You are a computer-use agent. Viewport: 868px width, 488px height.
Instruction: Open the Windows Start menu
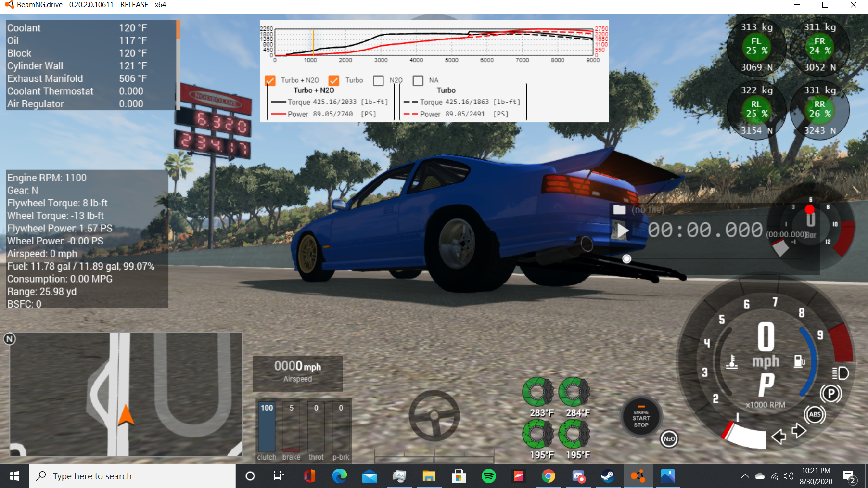coord(14,476)
